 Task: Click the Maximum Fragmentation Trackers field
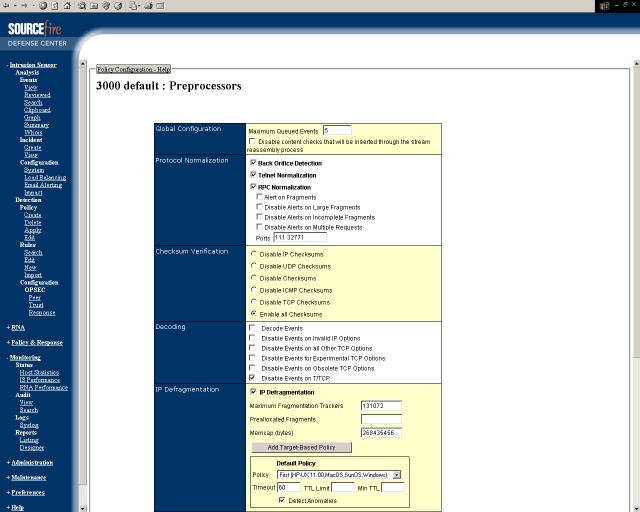point(381,406)
